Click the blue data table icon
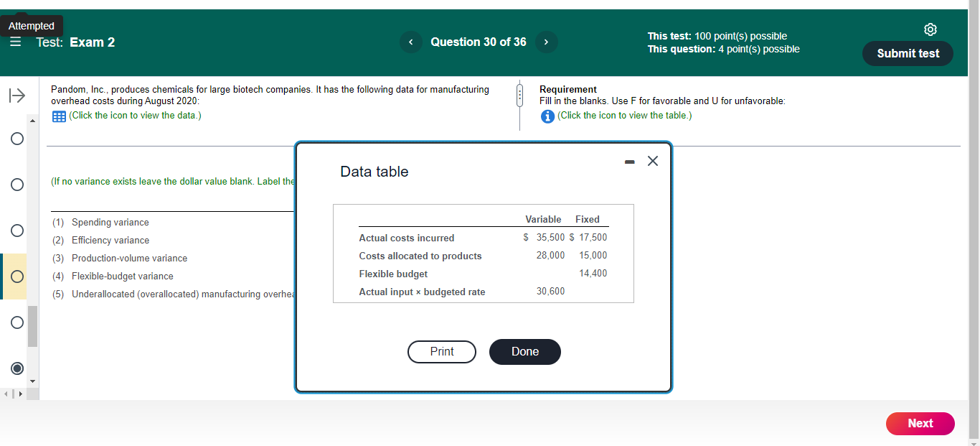The image size is (980, 446). point(58,115)
